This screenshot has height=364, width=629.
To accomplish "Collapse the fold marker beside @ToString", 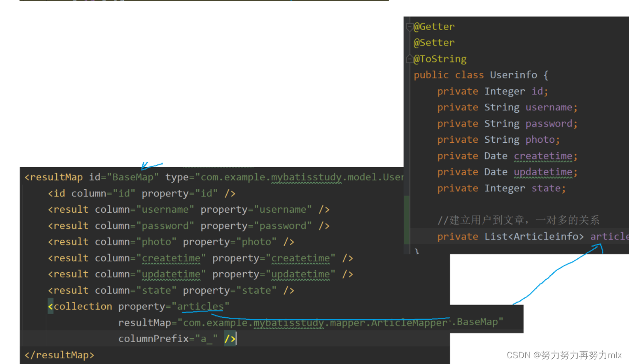I will [x=409, y=59].
